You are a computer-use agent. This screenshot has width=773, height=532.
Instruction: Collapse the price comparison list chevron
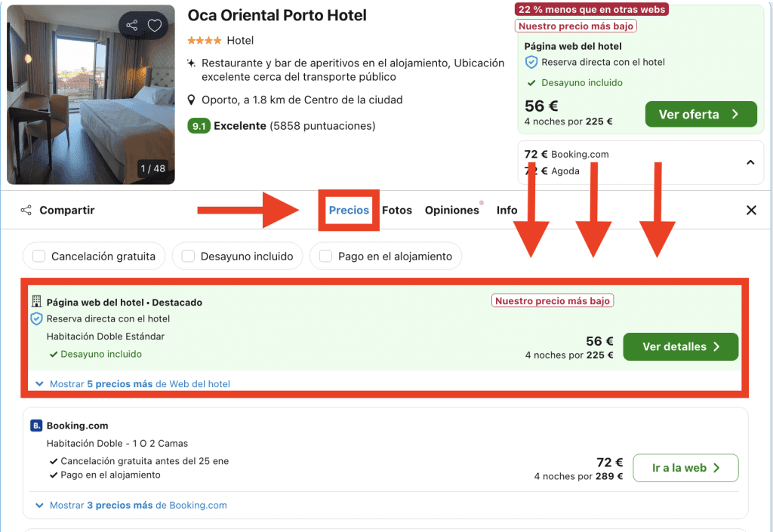tap(750, 162)
